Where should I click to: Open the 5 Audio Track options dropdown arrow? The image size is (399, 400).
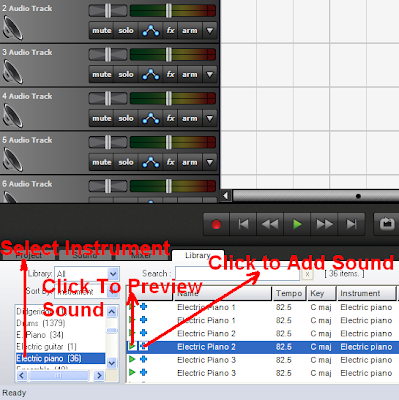(210, 162)
